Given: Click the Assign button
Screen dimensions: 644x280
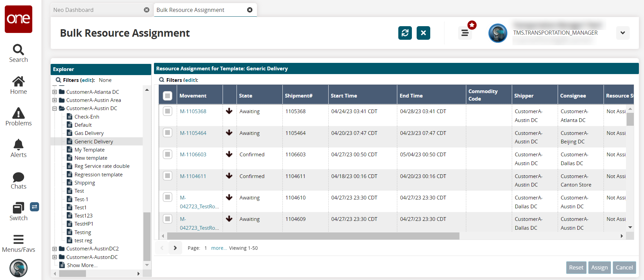Looking at the screenshot, I should [599, 268].
